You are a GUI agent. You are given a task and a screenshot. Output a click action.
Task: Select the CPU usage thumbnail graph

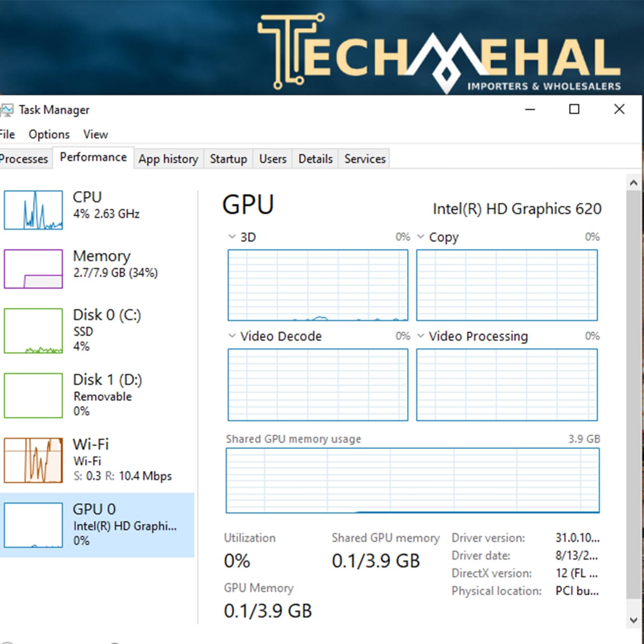[x=33, y=210]
